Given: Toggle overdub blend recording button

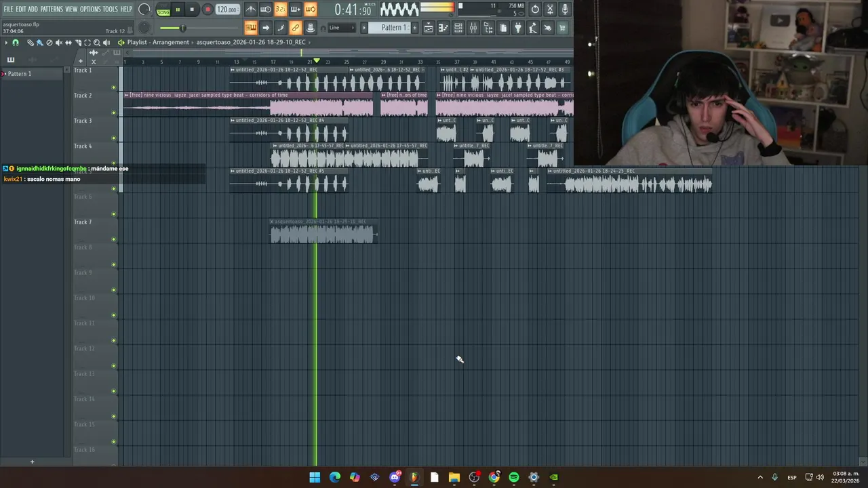Looking at the screenshot, I should 296,9.
